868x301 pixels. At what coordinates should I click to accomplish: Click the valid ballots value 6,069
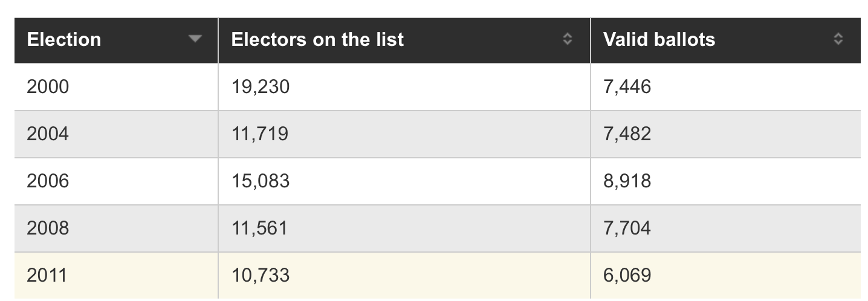click(x=627, y=276)
